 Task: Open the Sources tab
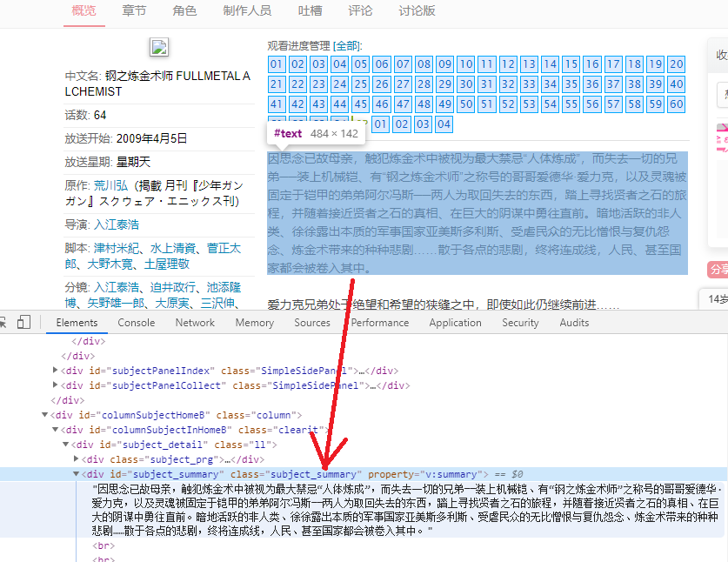(x=312, y=323)
